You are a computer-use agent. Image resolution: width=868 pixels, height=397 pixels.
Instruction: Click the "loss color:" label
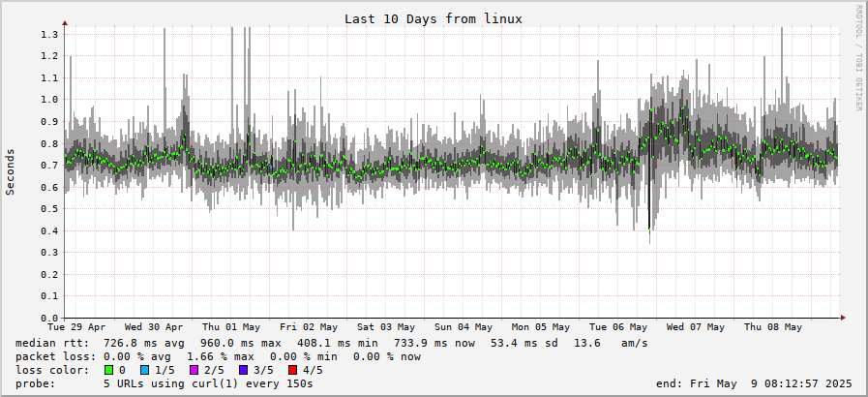52,370
